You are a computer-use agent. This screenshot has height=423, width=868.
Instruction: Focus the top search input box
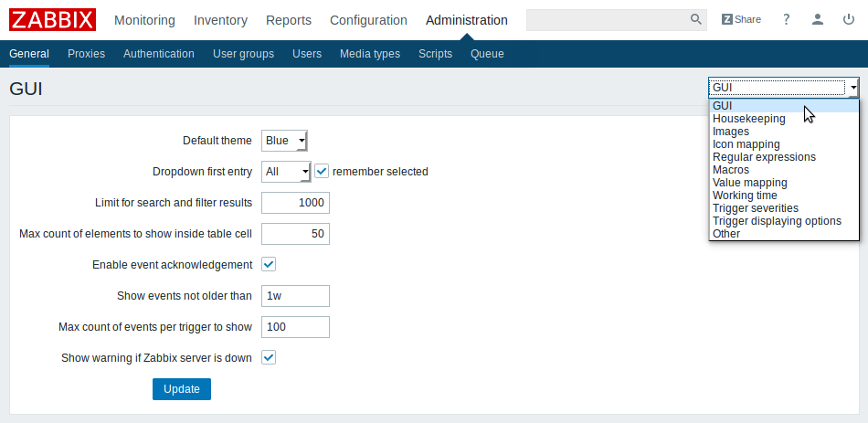(608, 19)
